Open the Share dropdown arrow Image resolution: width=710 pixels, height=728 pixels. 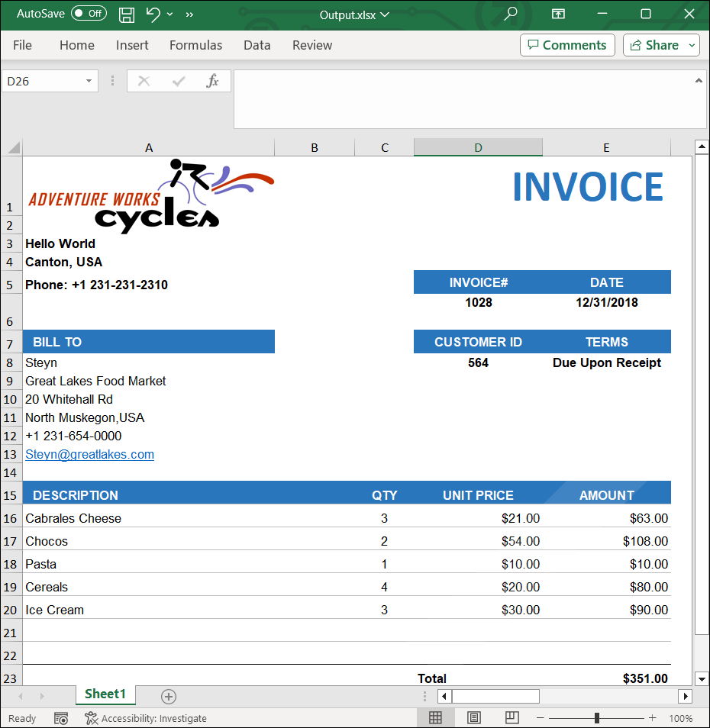pos(692,45)
